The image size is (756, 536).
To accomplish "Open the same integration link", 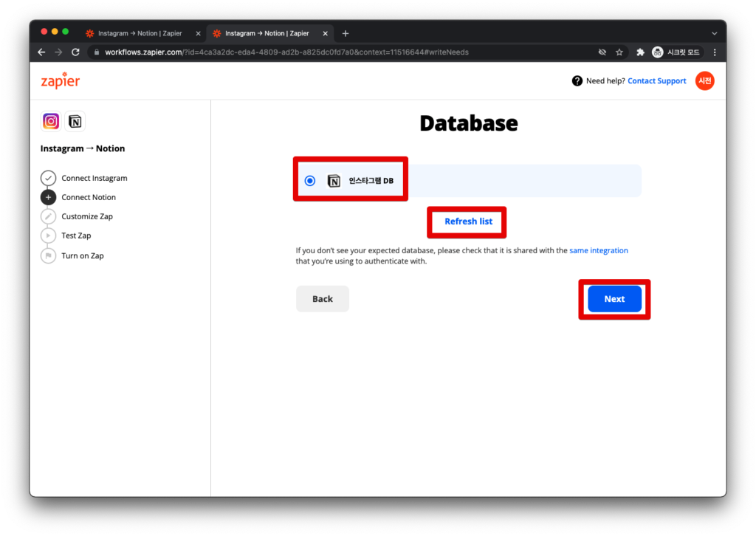I will point(598,250).
